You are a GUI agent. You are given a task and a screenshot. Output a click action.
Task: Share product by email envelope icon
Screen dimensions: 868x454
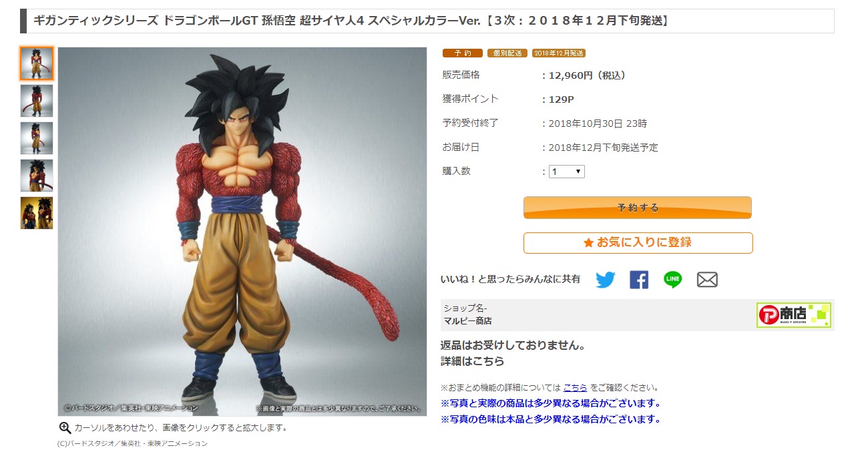pyautogui.click(x=707, y=280)
